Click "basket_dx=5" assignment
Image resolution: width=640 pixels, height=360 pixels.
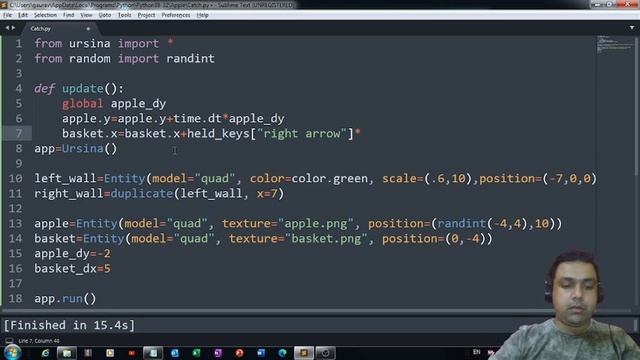(72, 269)
